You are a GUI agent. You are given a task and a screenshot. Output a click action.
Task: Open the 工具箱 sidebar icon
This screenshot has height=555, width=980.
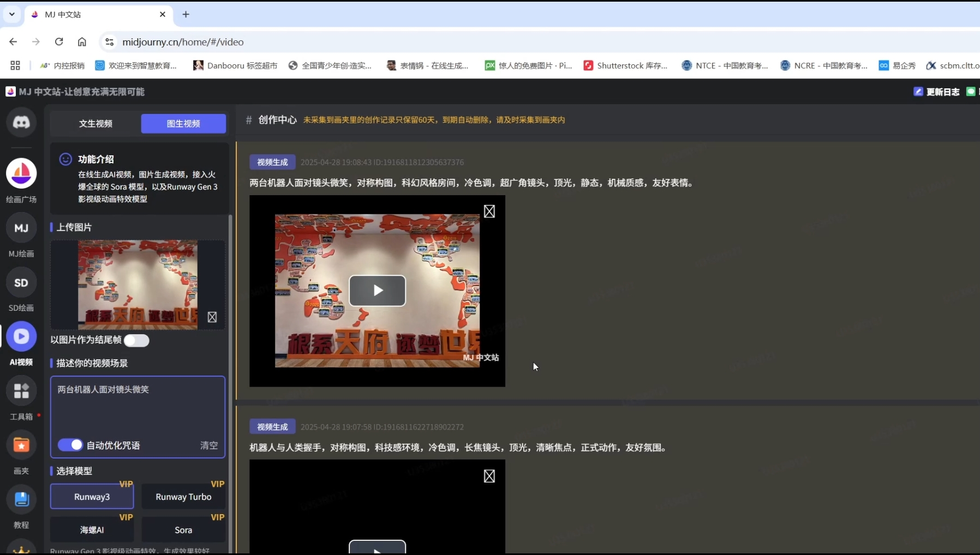[21, 391]
